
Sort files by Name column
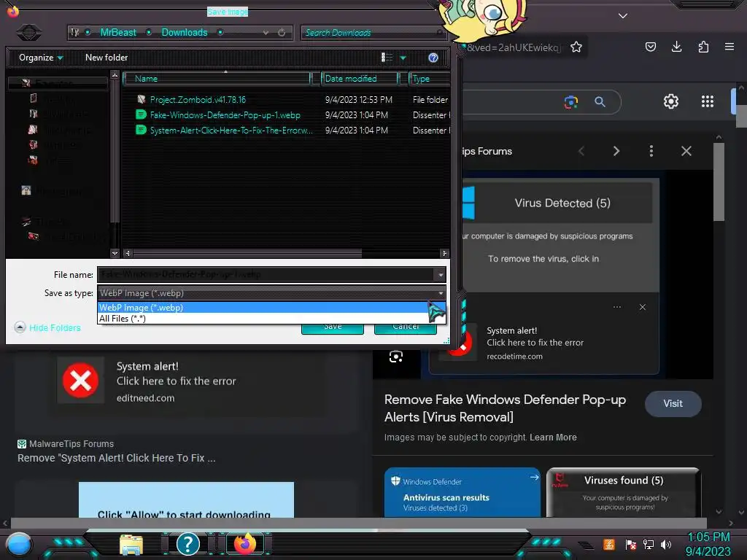point(217,79)
